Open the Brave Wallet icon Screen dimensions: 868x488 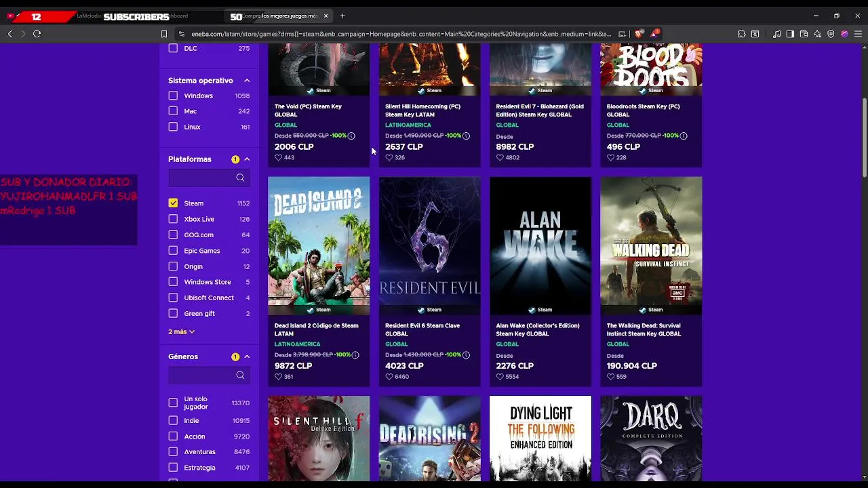pyautogui.click(x=804, y=34)
